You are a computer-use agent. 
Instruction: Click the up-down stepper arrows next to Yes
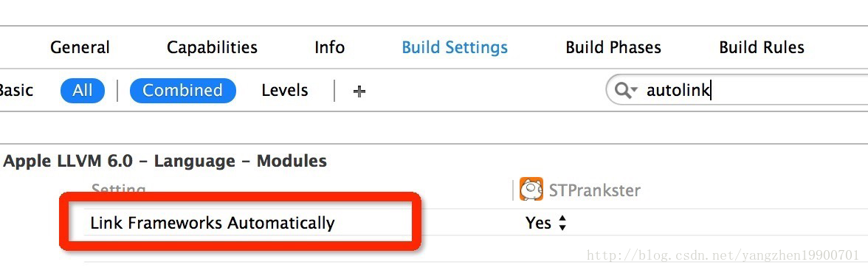point(562,223)
